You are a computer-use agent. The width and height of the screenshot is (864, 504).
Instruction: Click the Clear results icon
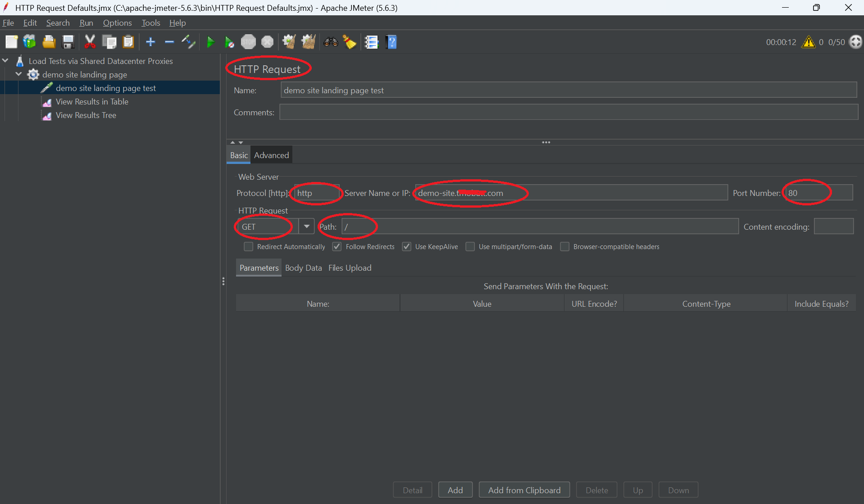pyautogui.click(x=289, y=42)
